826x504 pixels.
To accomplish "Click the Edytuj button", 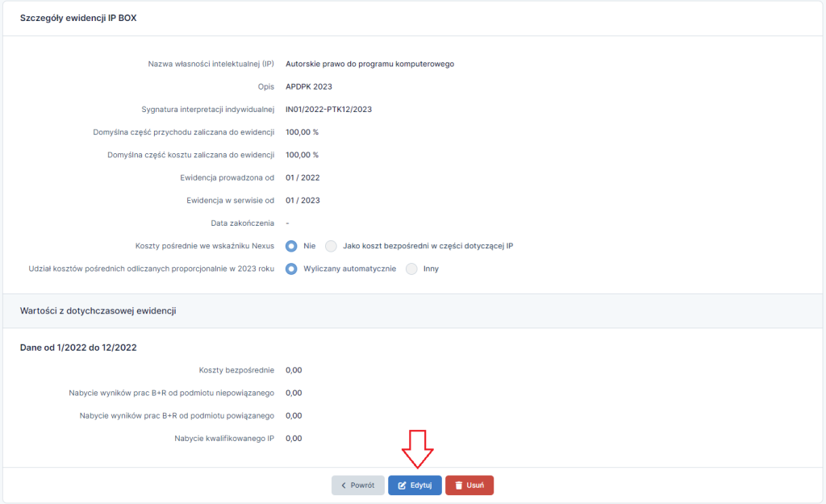I will [415, 485].
